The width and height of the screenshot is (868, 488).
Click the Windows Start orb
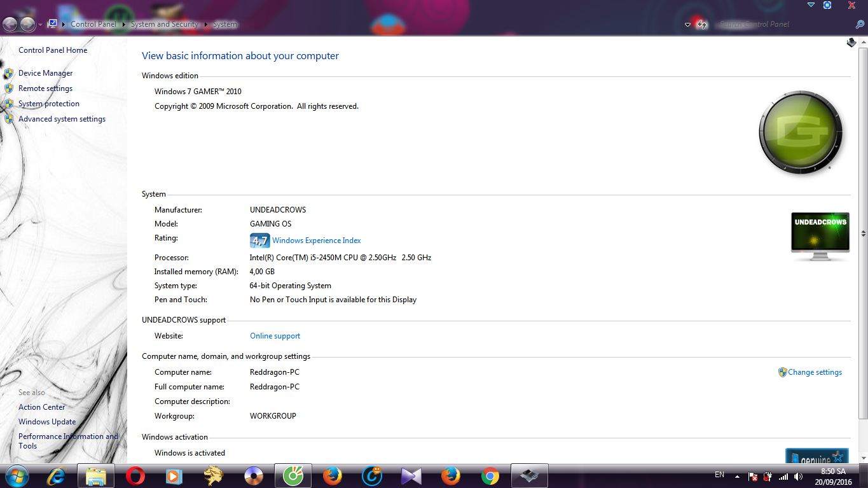coord(17,475)
